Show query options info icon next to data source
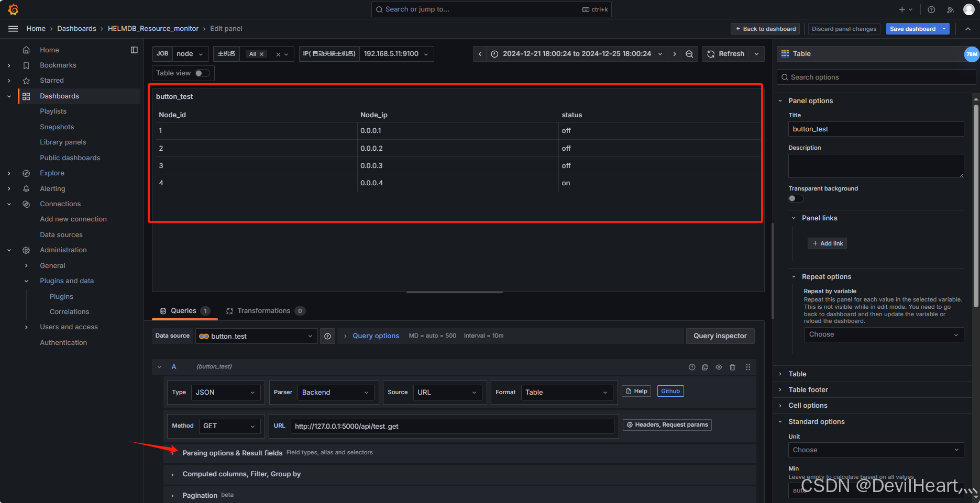Viewport: 980px width, 503px height. (327, 336)
